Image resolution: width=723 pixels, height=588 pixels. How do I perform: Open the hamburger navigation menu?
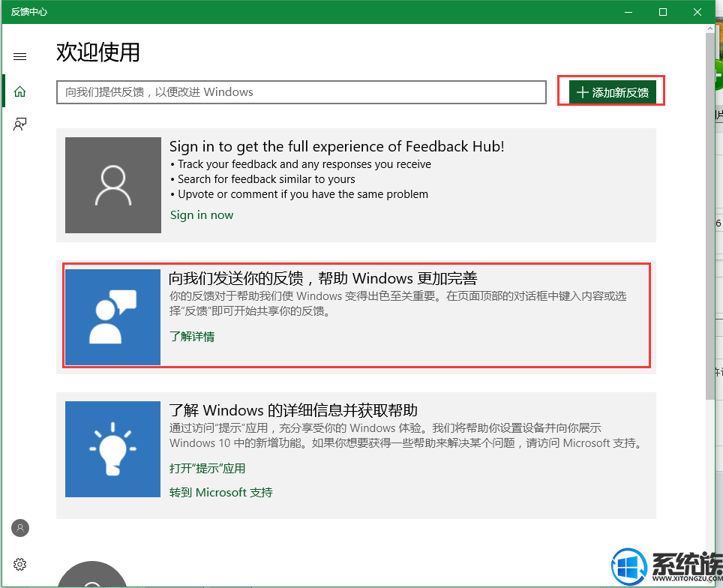tap(19, 57)
